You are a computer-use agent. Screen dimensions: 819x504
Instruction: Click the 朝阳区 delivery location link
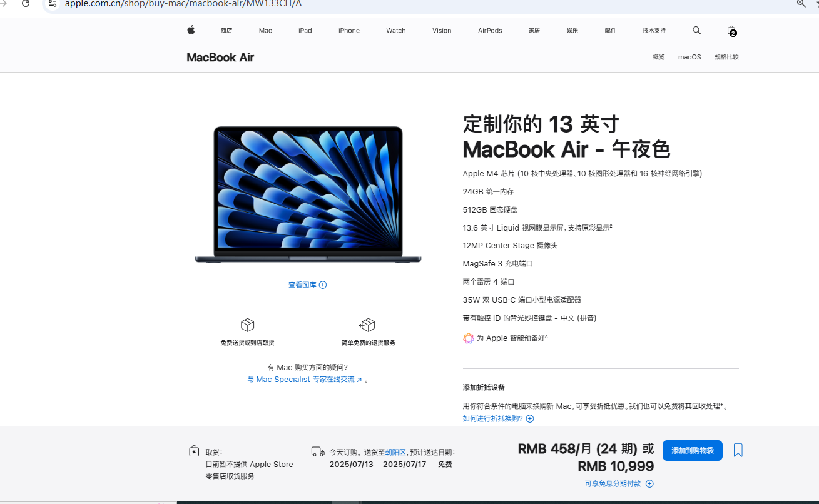click(395, 453)
